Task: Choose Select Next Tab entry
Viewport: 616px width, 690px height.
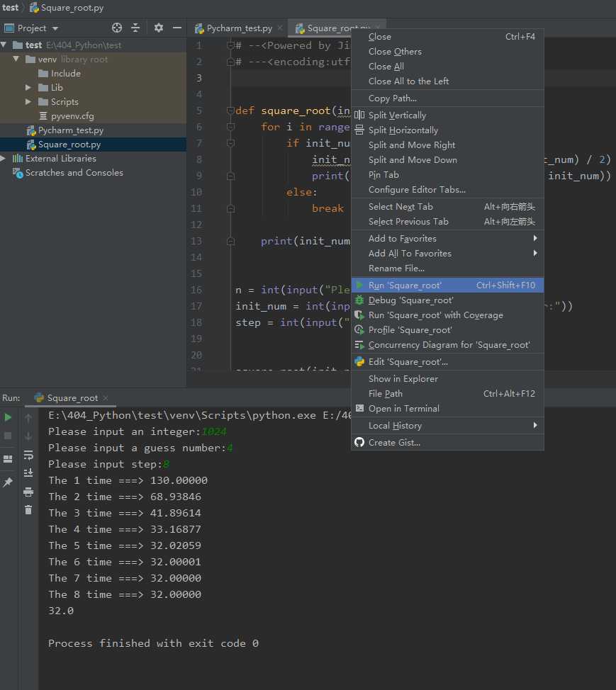Action: 447,206
